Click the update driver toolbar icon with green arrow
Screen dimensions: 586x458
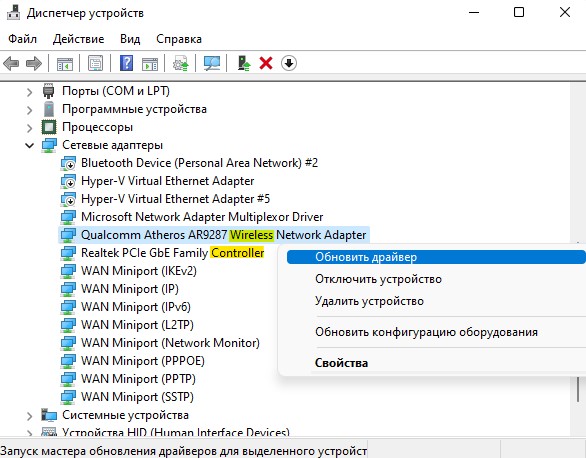[x=244, y=63]
